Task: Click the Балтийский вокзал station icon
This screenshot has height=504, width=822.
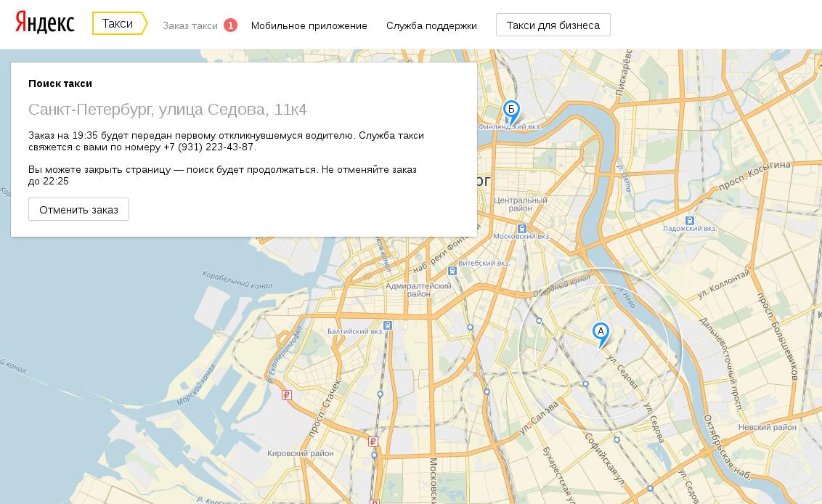Action: 388,325
